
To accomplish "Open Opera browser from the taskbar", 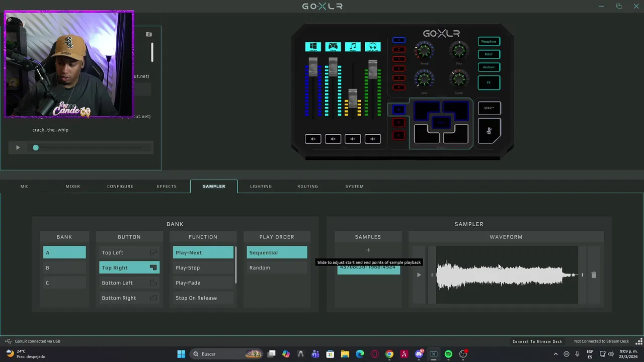I will [374, 354].
